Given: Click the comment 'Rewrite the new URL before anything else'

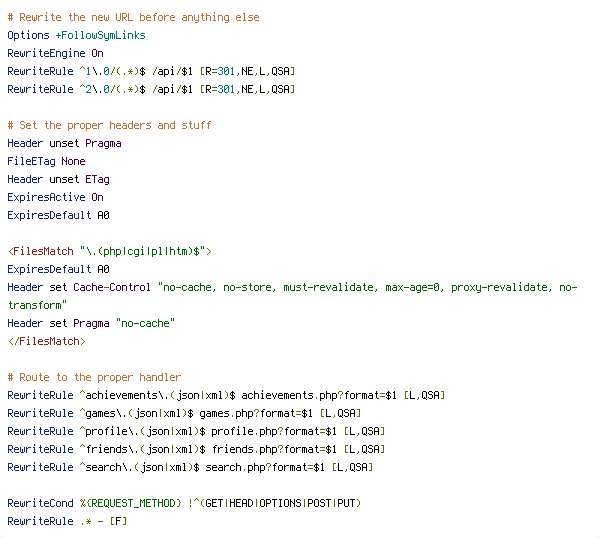Looking at the screenshot, I should [133, 17].
